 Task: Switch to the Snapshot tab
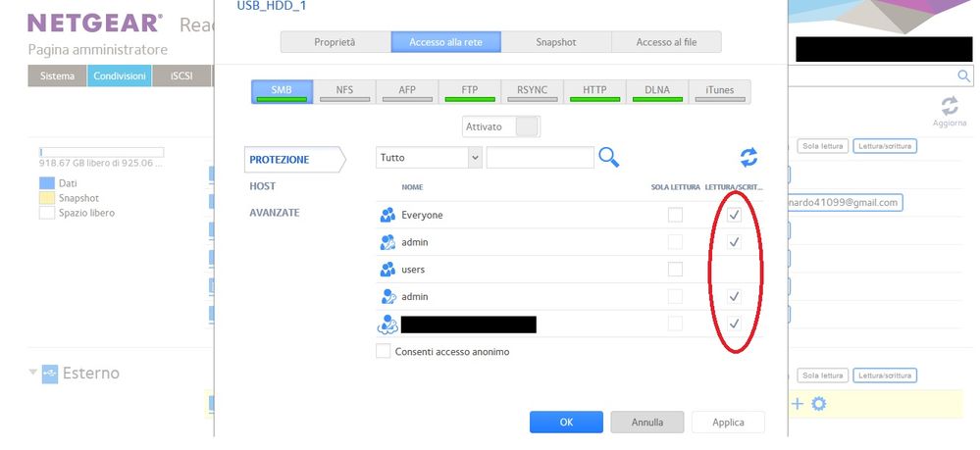pyautogui.click(x=556, y=42)
